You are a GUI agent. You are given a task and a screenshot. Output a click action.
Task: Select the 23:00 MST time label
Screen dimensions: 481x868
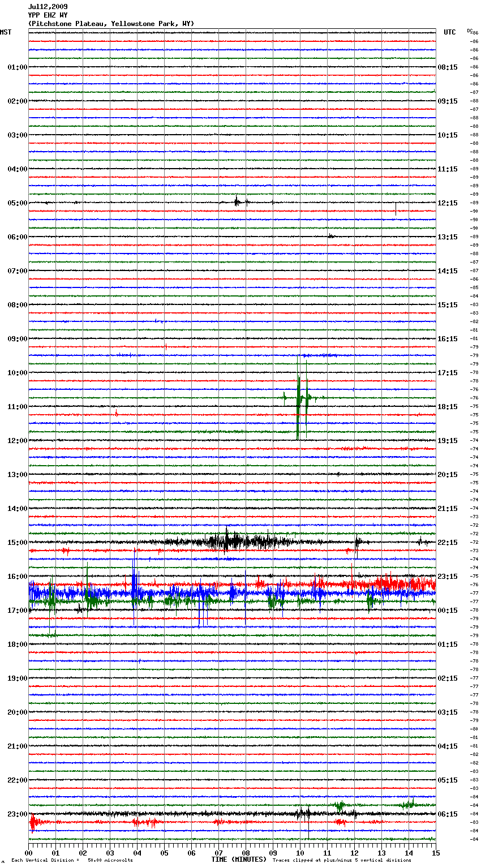(x=18, y=814)
